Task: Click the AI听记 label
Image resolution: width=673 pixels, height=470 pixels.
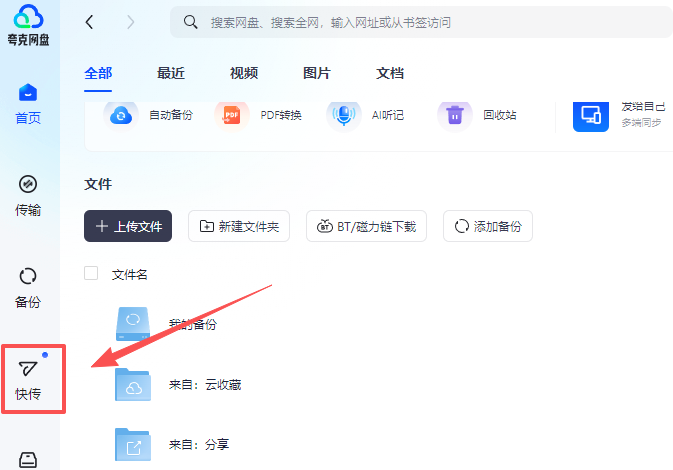Action: [388, 115]
